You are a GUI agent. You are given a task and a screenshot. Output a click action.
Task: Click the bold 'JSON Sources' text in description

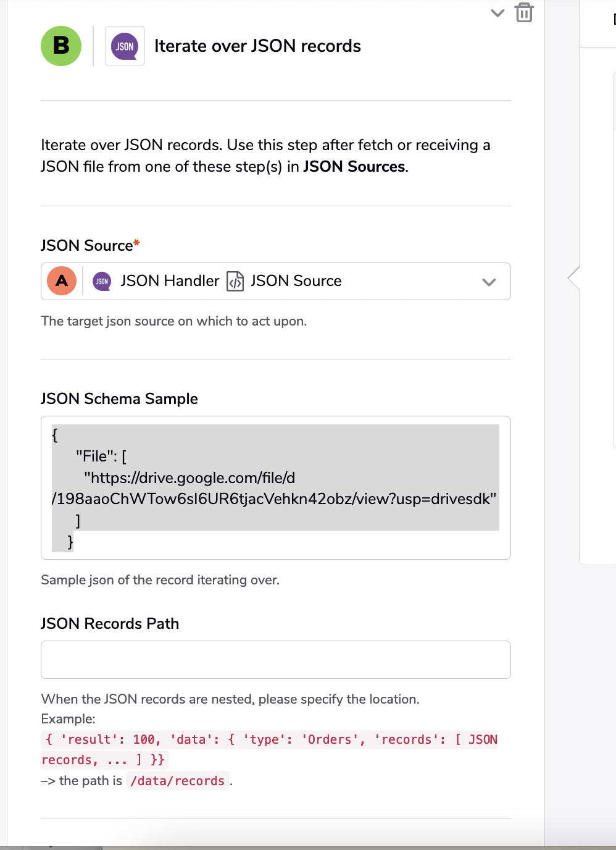[x=354, y=167]
